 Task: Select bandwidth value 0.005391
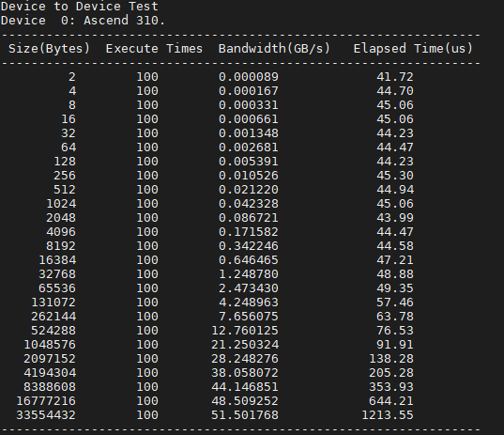click(249, 162)
